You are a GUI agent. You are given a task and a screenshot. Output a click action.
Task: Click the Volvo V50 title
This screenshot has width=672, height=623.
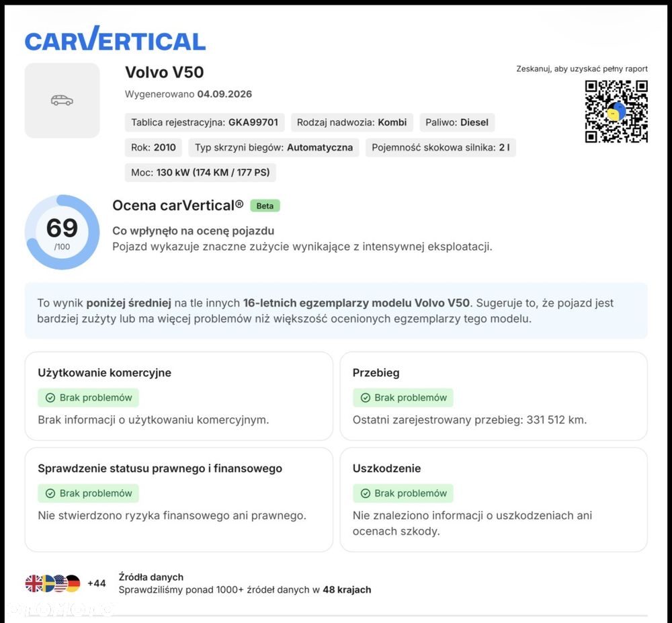(164, 72)
